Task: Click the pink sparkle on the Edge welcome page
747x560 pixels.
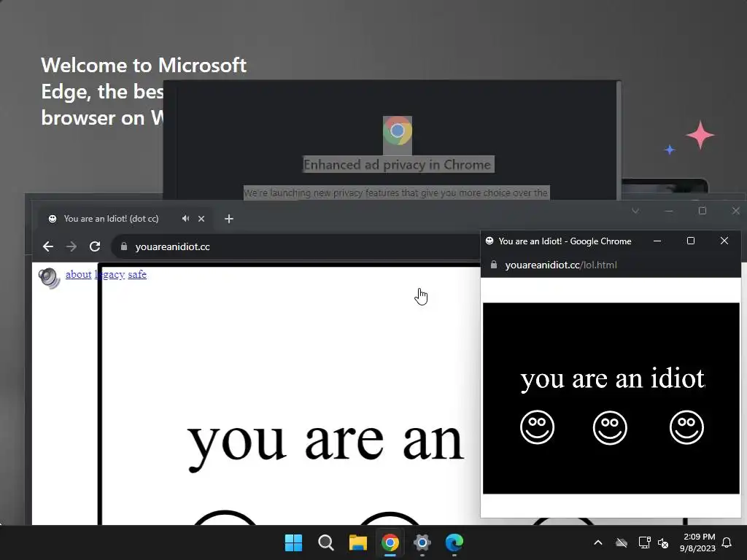Action: 700,135
